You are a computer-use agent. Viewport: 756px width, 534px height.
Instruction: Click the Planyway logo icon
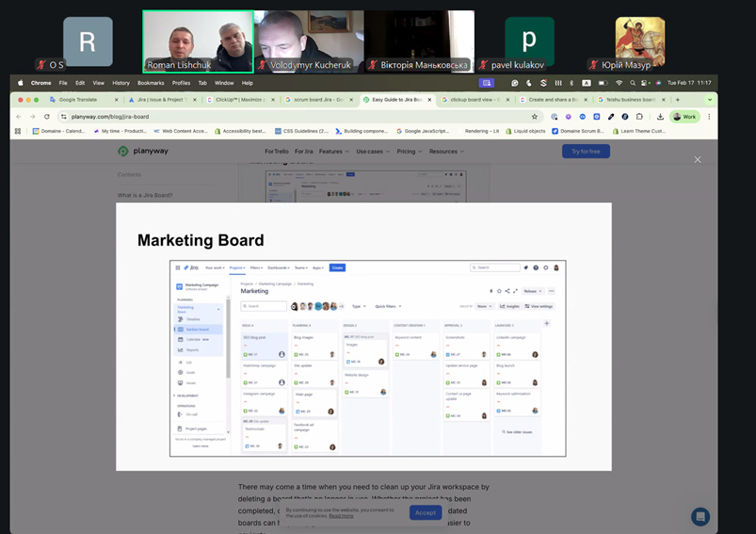coord(123,151)
